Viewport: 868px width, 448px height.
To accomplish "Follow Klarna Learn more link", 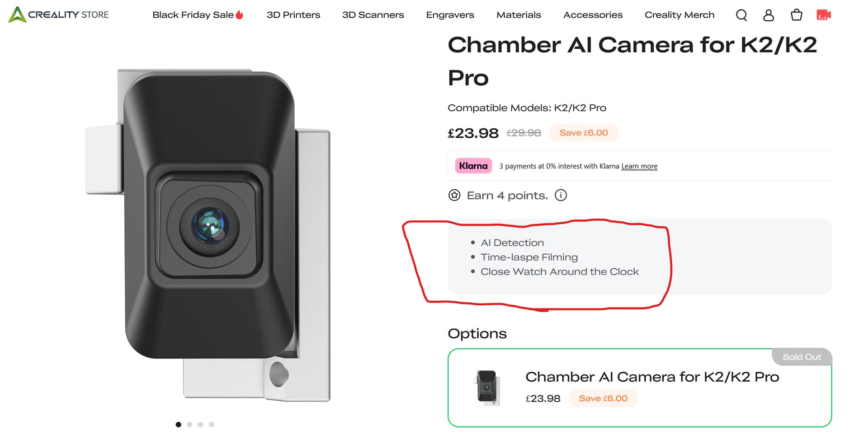I will 639,166.
